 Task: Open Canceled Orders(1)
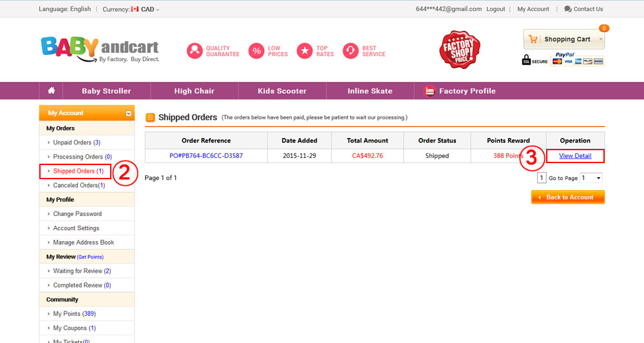79,186
